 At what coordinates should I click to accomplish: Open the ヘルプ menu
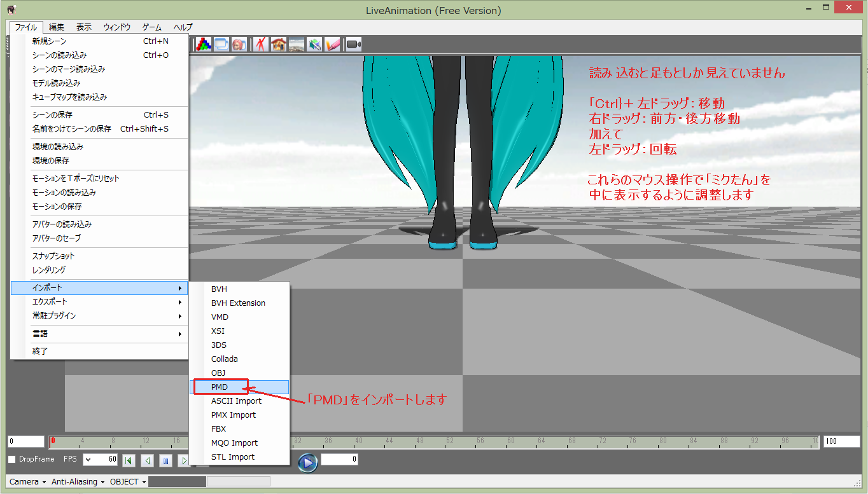pyautogui.click(x=183, y=27)
